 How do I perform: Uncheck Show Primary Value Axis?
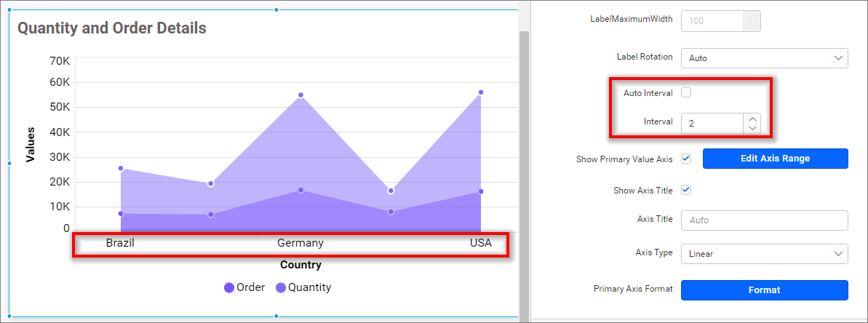(x=685, y=159)
